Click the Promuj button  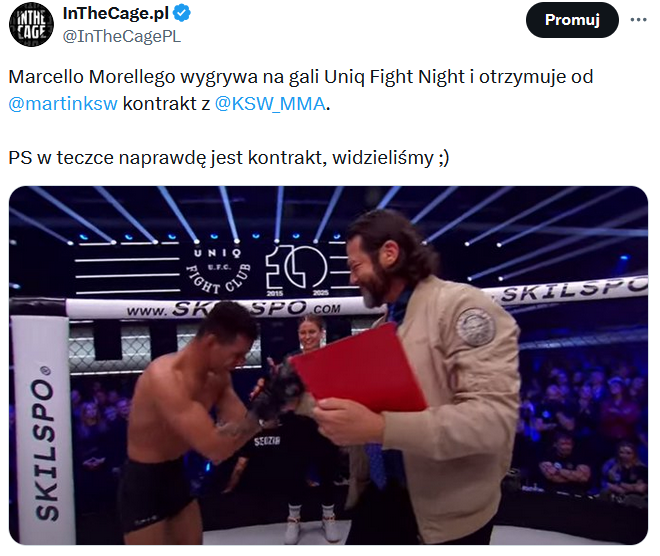click(x=572, y=20)
